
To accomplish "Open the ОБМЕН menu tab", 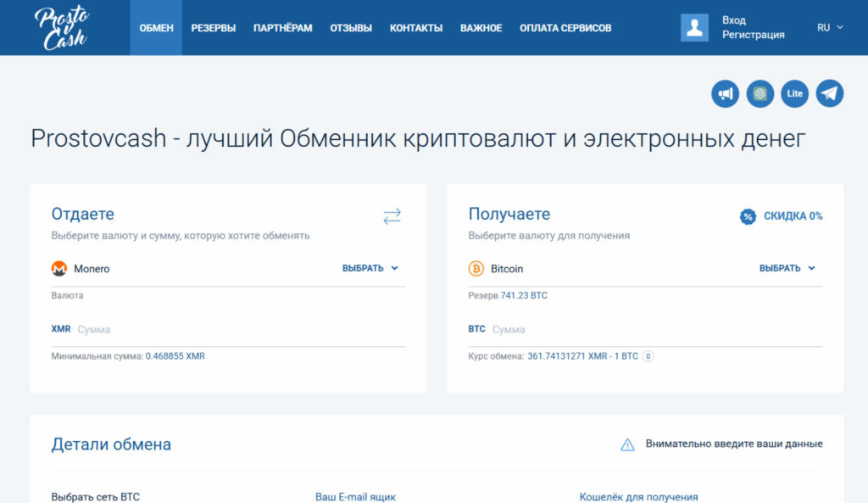I will [156, 28].
